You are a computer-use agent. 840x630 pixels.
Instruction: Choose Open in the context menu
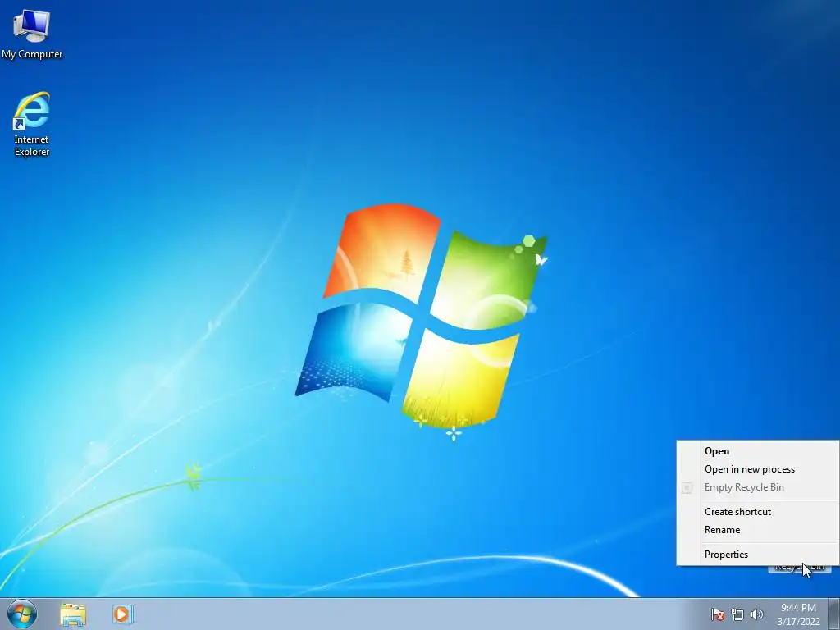(757, 451)
